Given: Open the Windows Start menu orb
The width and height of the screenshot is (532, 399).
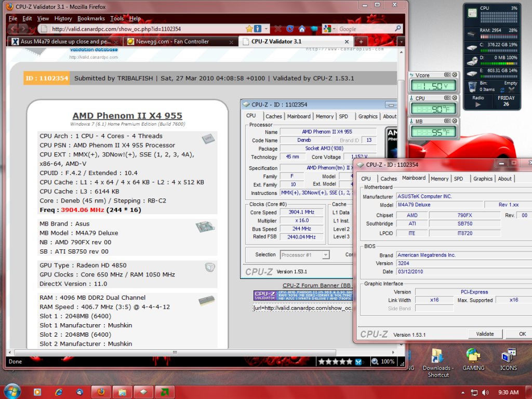Looking at the screenshot, I should click(12, 391).
